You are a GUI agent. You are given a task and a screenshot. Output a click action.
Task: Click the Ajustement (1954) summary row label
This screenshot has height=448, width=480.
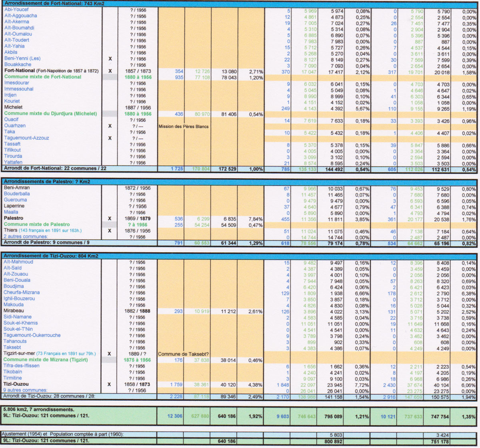pos(62,434)
